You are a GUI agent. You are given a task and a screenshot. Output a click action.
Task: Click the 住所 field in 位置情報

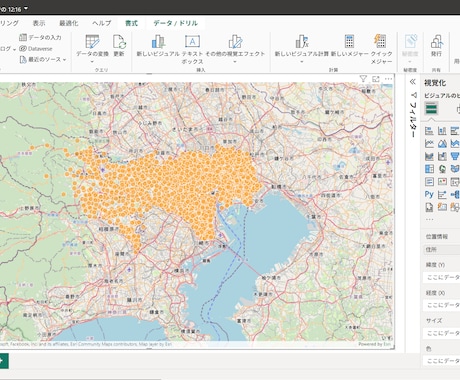click(442, 249)
